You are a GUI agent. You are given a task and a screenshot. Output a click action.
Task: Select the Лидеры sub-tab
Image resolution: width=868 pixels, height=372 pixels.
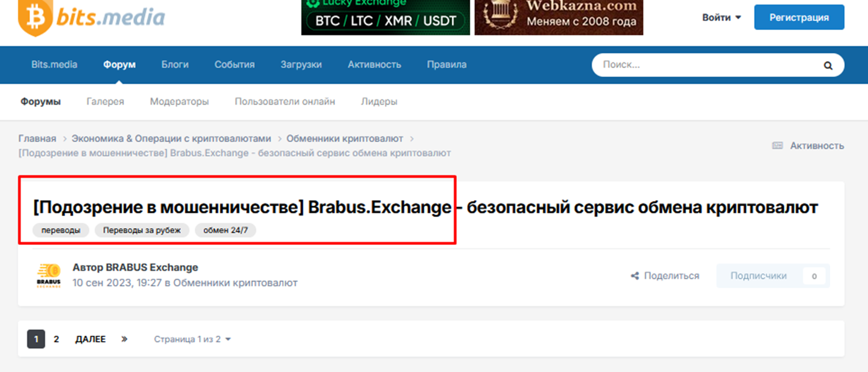(x=379, y=102)
